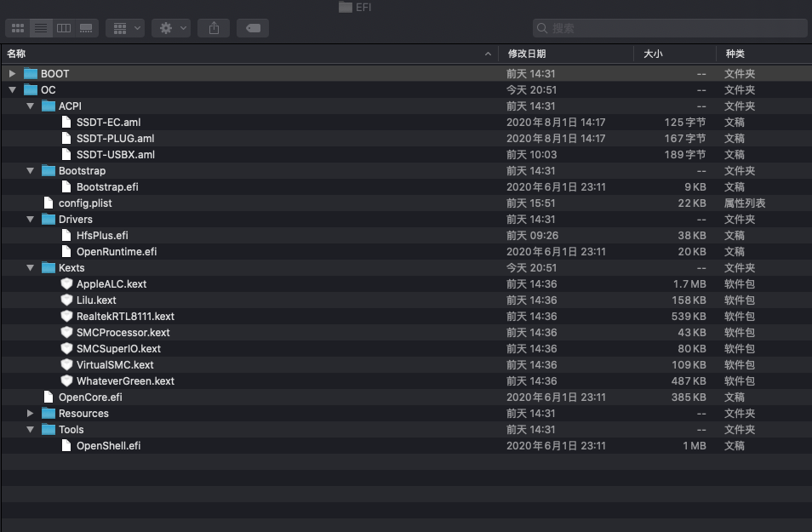The image size is (812, 532).
Task: Collapse the Kexts folder triangle
Action: (x=30, y=268)
